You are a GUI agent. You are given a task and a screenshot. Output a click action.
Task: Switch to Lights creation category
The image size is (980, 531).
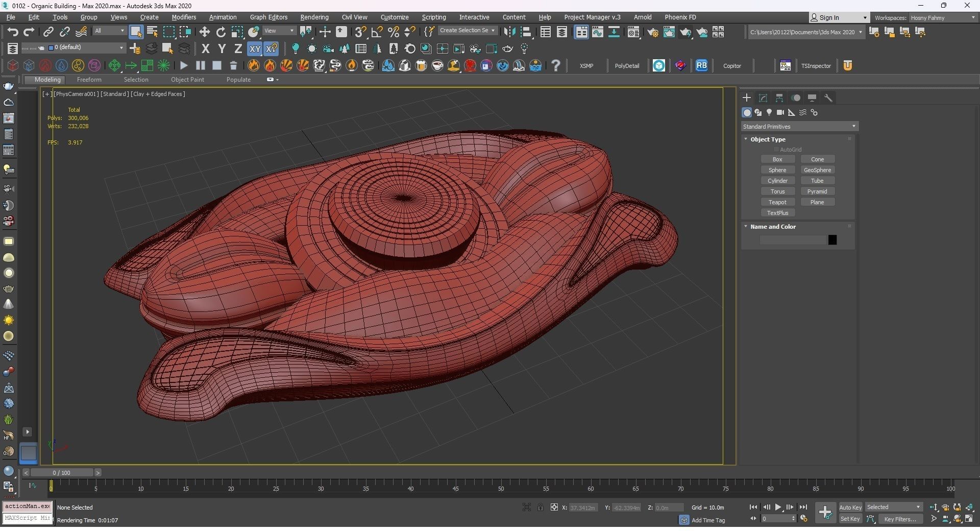[x=769, y=112]
